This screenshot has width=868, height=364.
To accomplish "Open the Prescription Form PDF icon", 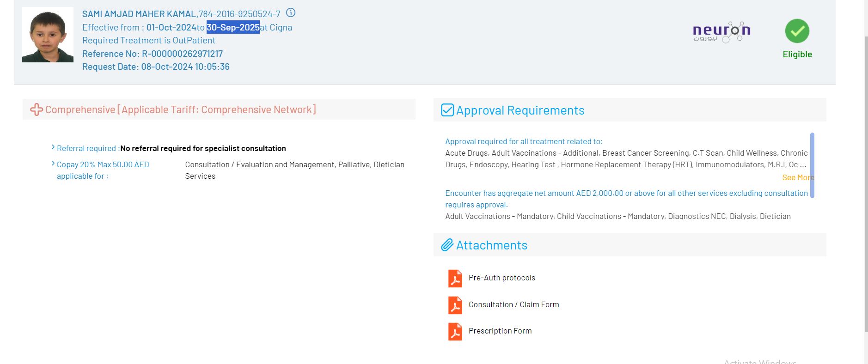I will (455, 331).
